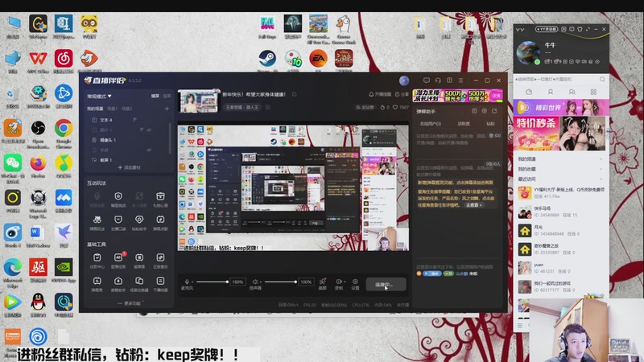Adjust the microphone volume slider

[x=212, y=282]
